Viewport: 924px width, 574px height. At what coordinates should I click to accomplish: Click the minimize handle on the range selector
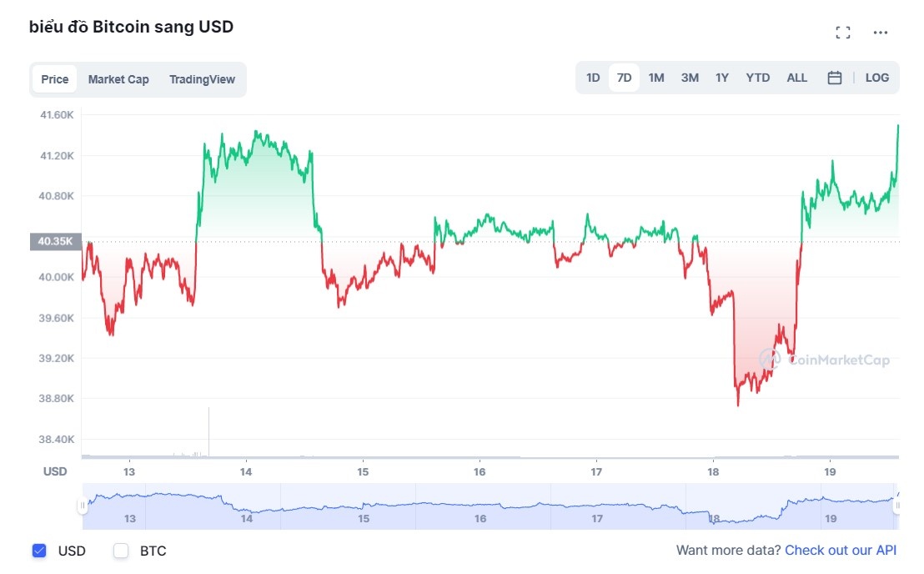pos(84,505)
